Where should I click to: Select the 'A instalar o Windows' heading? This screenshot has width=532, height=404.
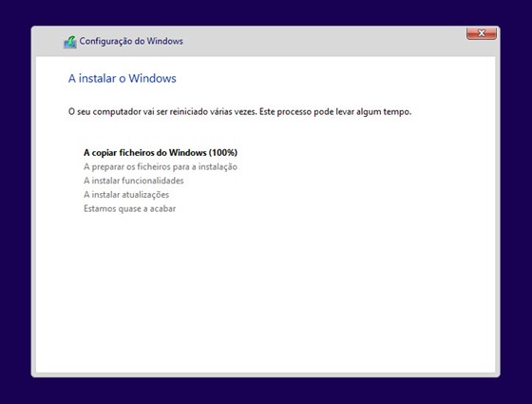click(123, 78)
